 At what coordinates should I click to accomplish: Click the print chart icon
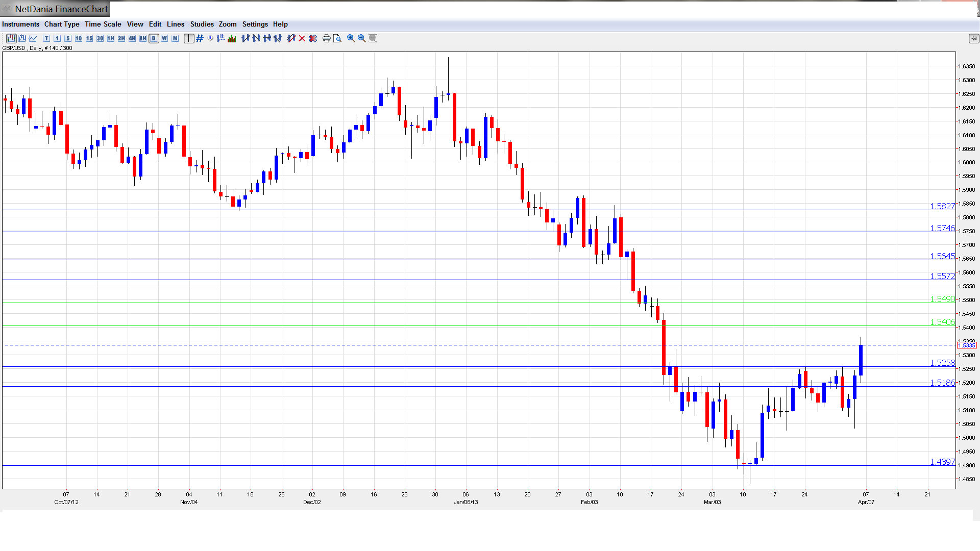[x=327, y=38]
